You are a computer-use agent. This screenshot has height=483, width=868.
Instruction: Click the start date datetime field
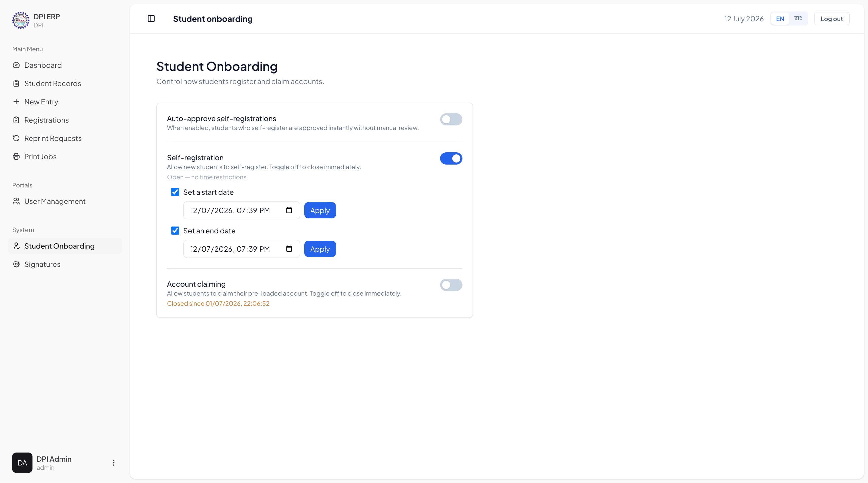pyautogui.click(x=241, y=210)
